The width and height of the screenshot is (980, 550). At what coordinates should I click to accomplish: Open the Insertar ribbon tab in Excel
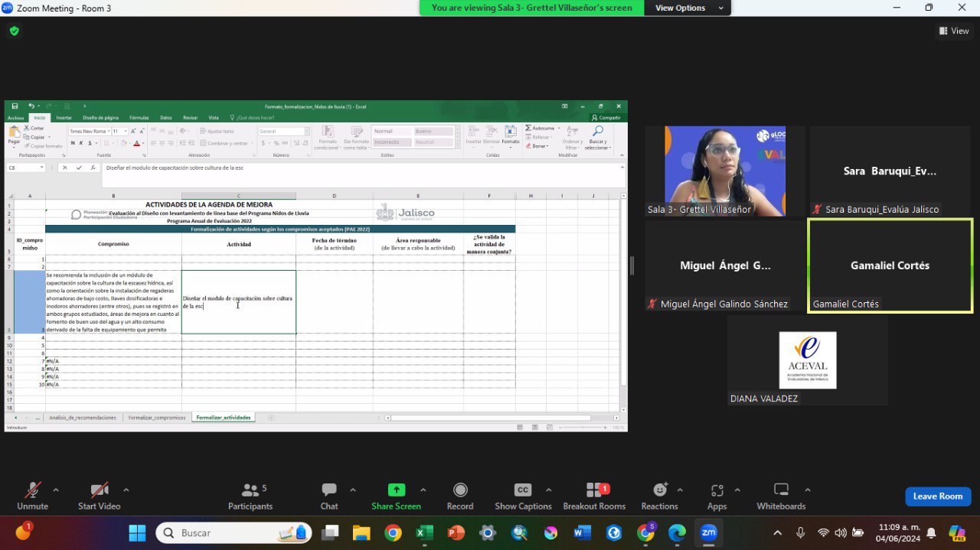coord(64,118)
